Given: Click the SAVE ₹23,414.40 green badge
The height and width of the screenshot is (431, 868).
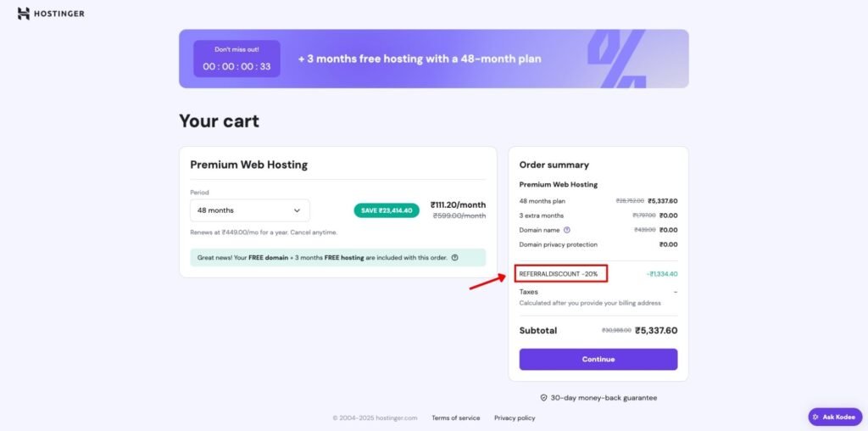Looking at the screenshot, I should pyautogui.click(x=387, y=210).
